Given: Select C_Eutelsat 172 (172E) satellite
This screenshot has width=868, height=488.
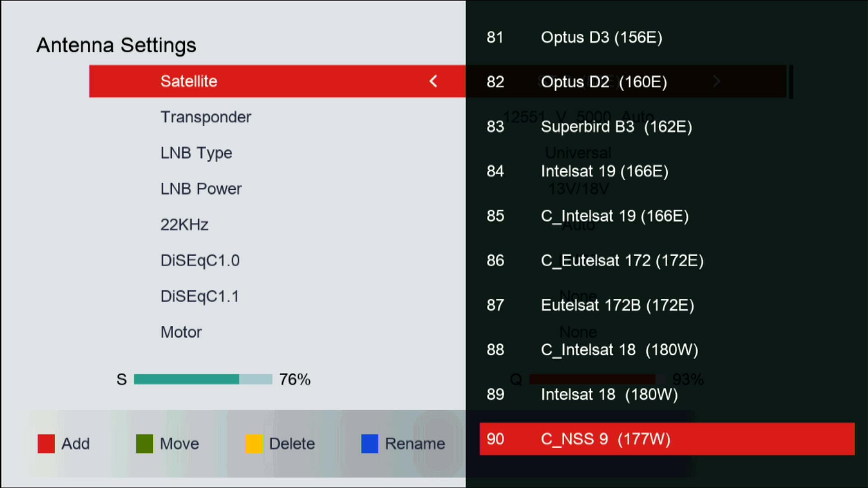Looking at the screenshot, I should 622,261.
